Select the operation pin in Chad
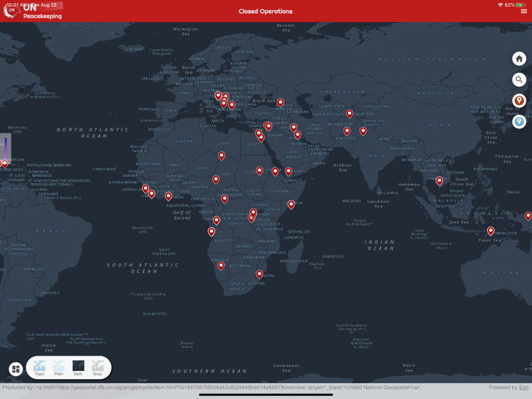532x399 pixels. (x=216, y=179)
